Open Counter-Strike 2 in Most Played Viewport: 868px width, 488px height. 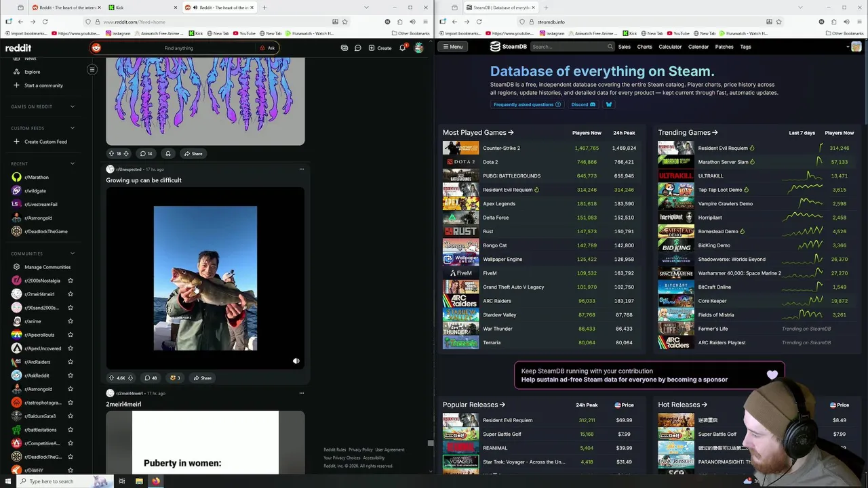click(x=501, y=148)
